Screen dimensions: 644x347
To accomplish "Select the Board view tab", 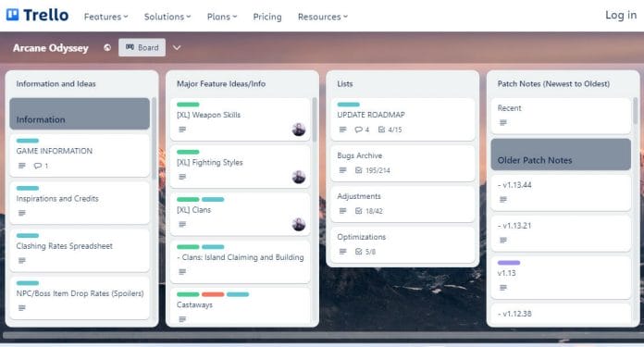I will click(x=142, y=47).
